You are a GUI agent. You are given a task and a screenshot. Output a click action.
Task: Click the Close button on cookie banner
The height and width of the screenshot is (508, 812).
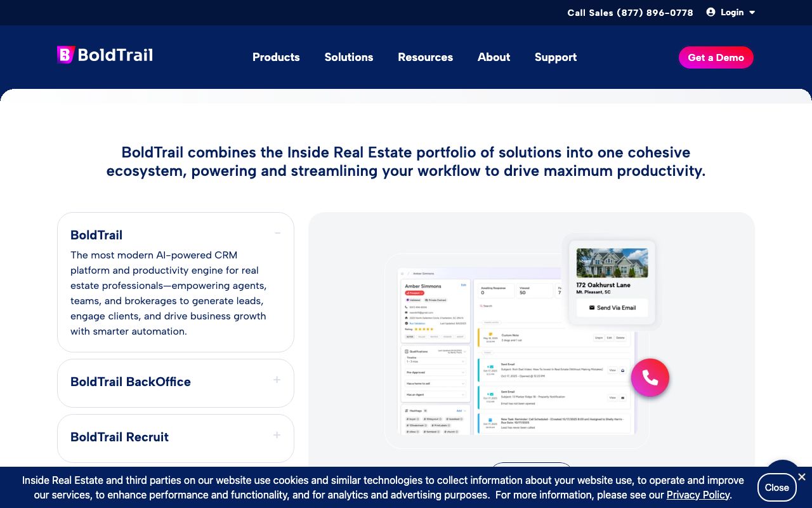pos(777,488)
